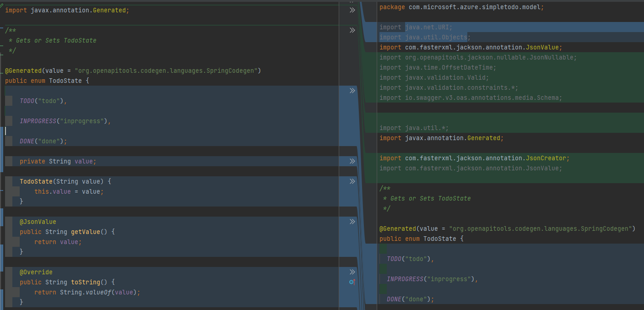
Task: Click 'import javax.annotation.Generated;' in right pane
Action: pyautogui.click(x=442, y=138)
